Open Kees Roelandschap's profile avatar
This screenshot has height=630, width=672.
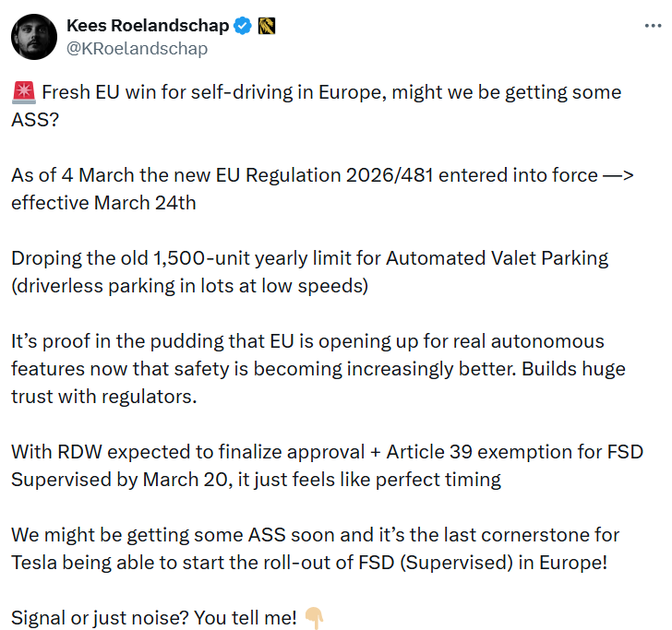coord(34,37)
